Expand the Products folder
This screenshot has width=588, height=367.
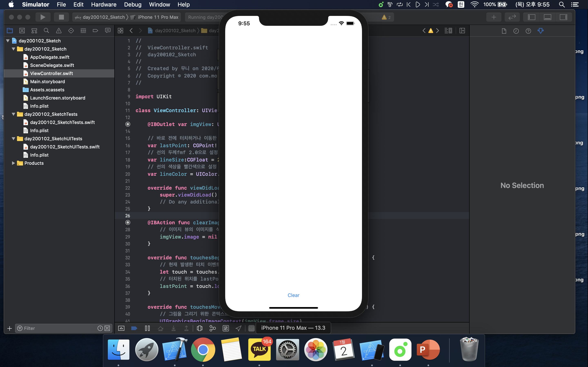tap(14, 163)
